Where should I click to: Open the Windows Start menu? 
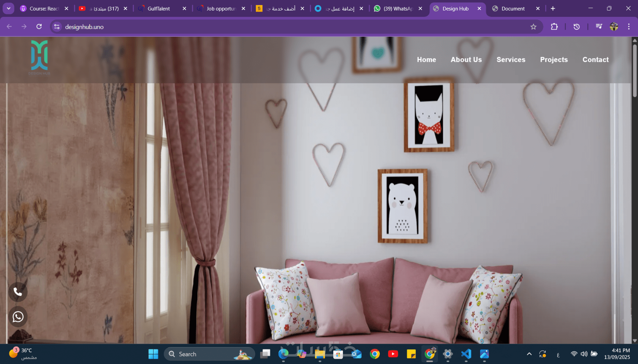point(153,354)
